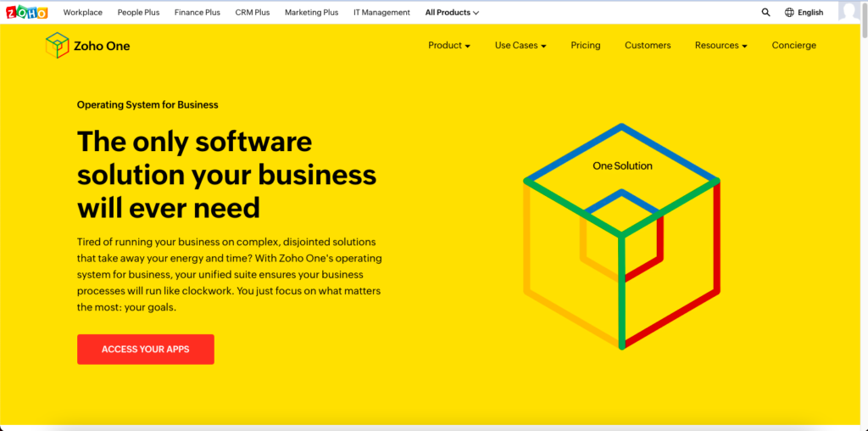
Task: Expand the Product menu
Action: click(449, 46)
